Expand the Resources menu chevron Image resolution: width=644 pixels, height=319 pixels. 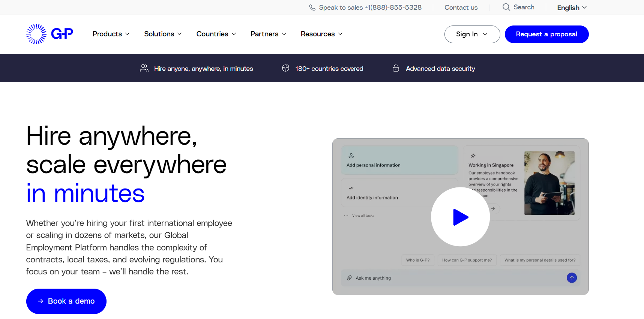pos(341,34)
